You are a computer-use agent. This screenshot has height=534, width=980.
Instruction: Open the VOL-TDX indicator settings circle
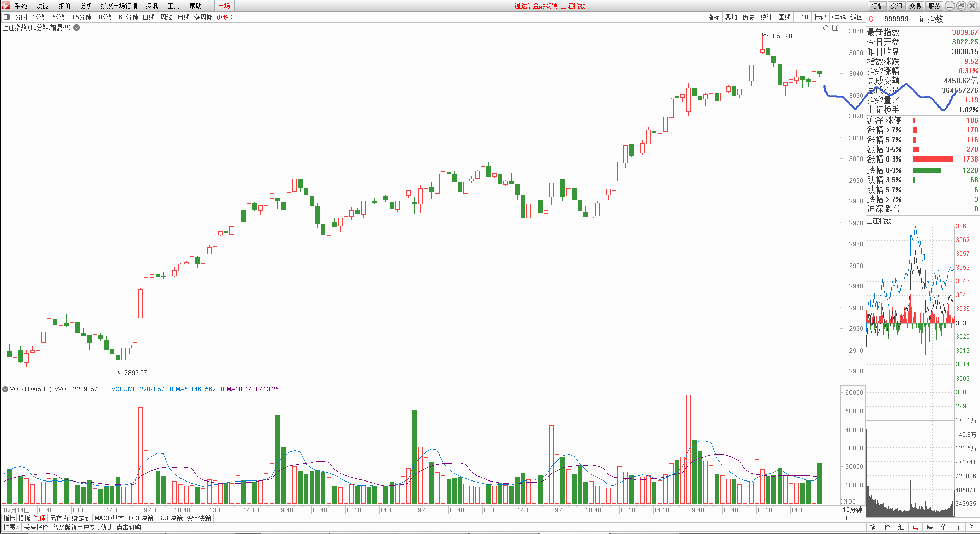pos(5,389)
